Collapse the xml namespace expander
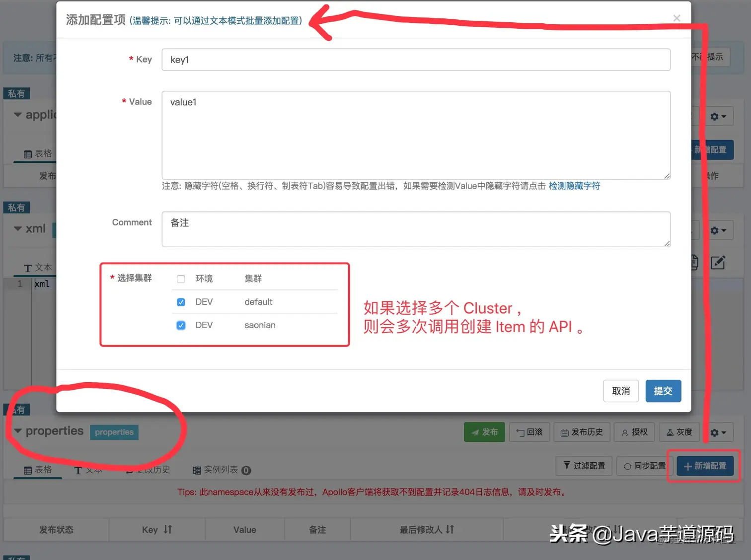The height and width of the screenshot is (560, 751). [x=17, y=229]
